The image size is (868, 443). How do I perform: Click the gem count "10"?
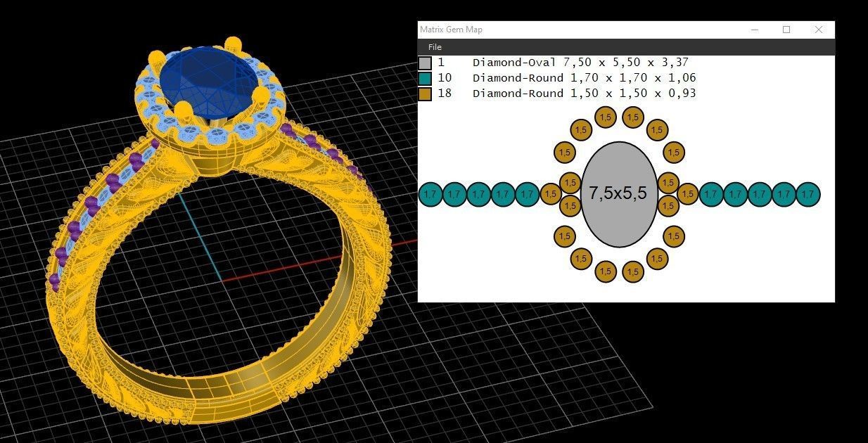445,78
